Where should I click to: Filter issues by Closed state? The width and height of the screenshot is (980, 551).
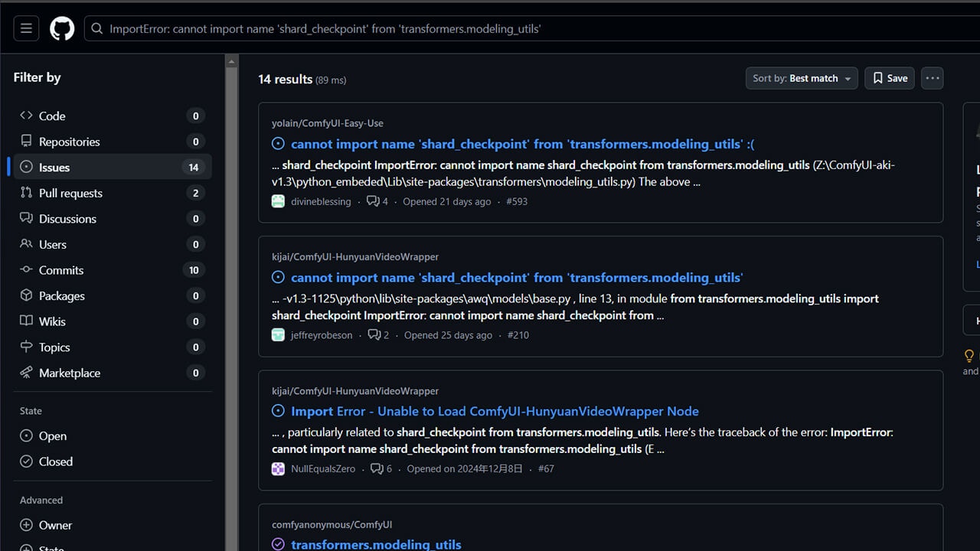113,461
